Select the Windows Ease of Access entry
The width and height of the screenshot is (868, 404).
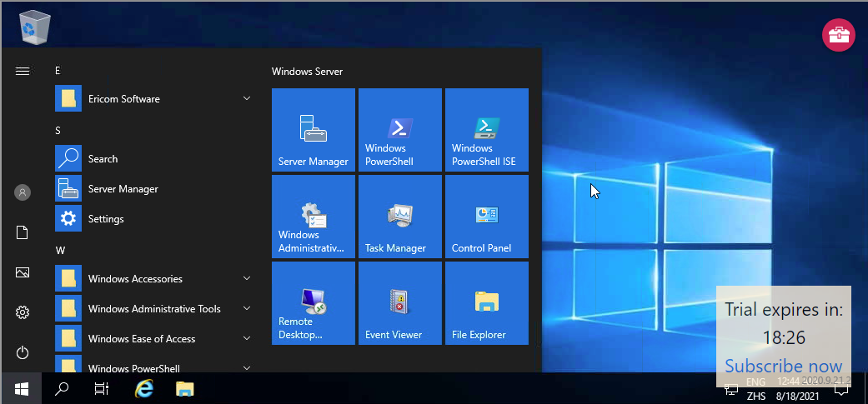pyautogui.click(x=155, y=338)
